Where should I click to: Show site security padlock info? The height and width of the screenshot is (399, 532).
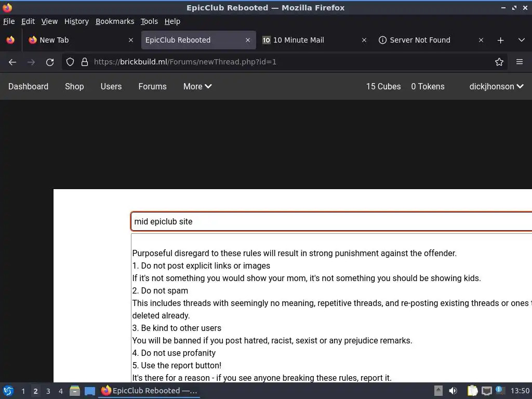tap(85, 62)
